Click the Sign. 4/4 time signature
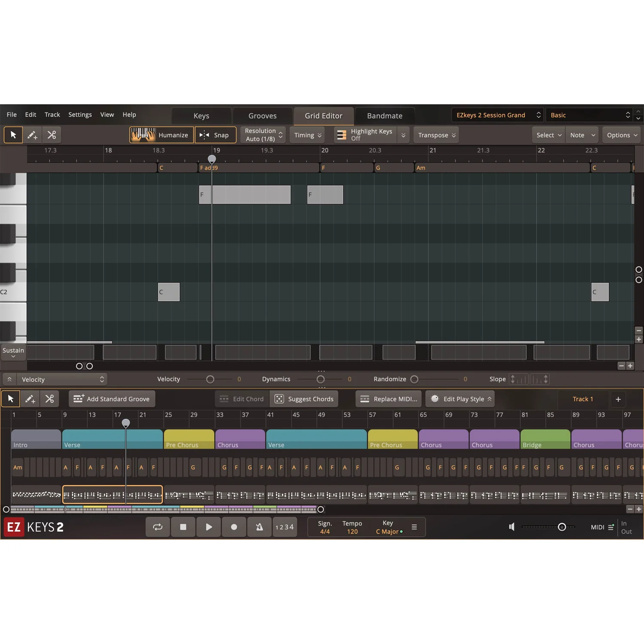 325,527
